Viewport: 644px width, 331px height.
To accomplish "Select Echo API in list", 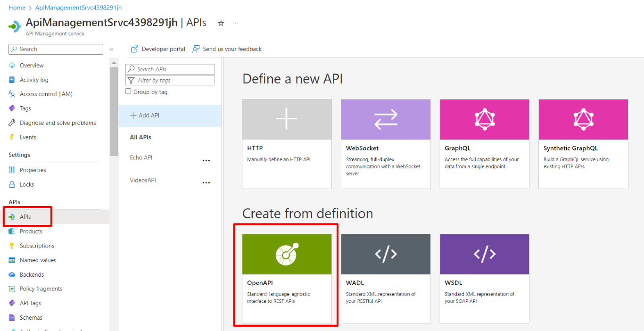I will click(x=141, y=157).
